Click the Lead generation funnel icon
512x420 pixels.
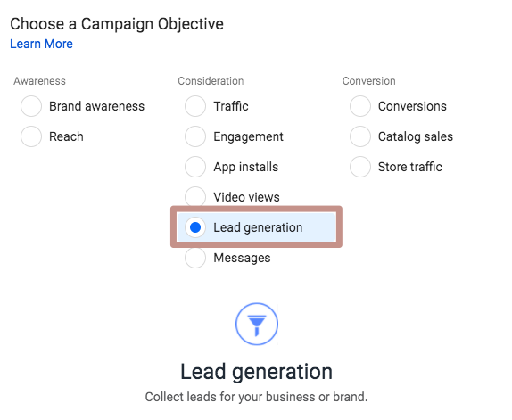point(257,324)
